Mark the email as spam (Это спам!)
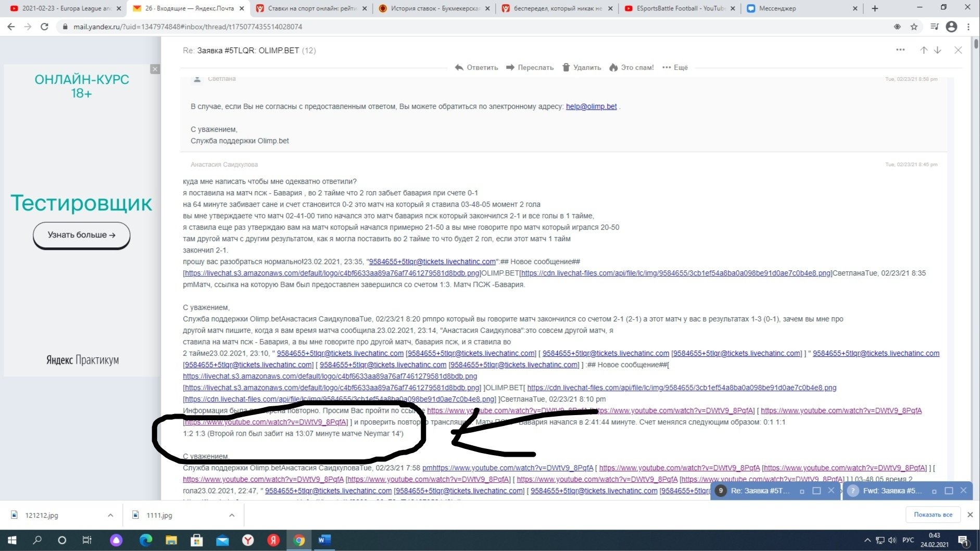This screenshot has height=551, width=980. click(x=631, y=67)
